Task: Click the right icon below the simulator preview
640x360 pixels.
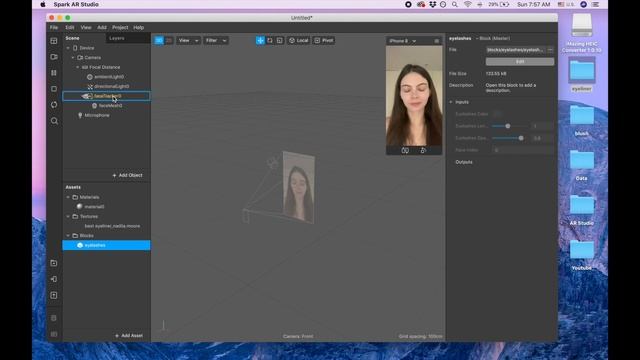Action: 423,151
